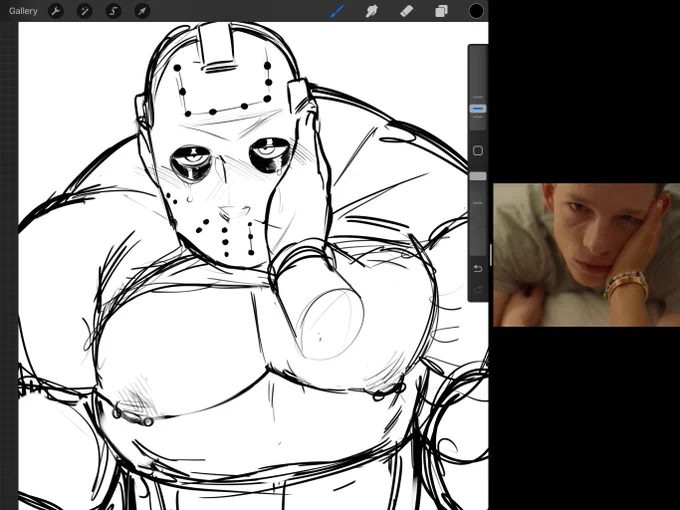Activate the Selection tool
This screenshot has width=680, height=510.
click(113, 11)
